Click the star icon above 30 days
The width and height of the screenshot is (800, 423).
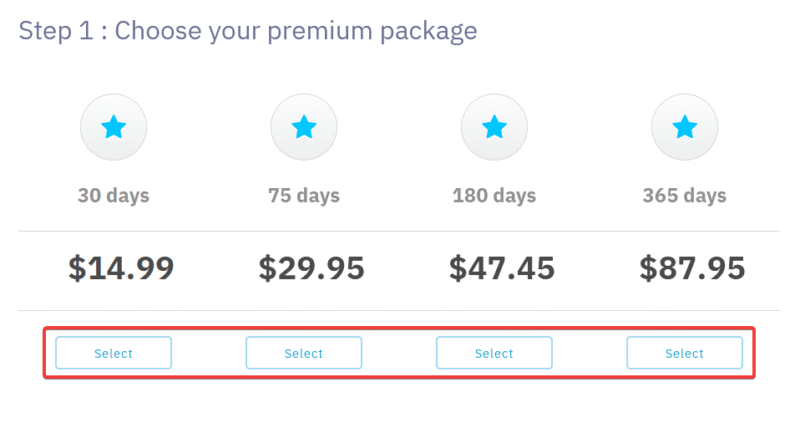tap(113, 127)
